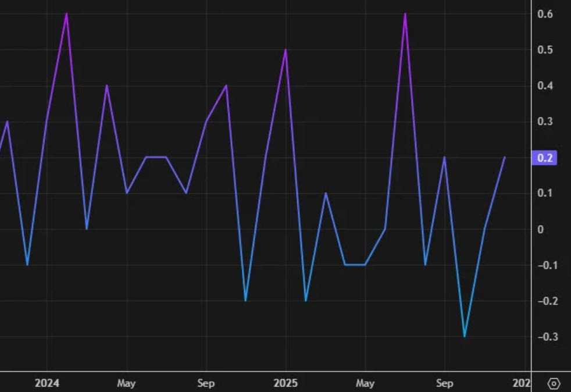Image resolution: width=571 pixels, height=392 pixels.
Task: Select the second Sep label on the time axis
Action: click(445, 383)
